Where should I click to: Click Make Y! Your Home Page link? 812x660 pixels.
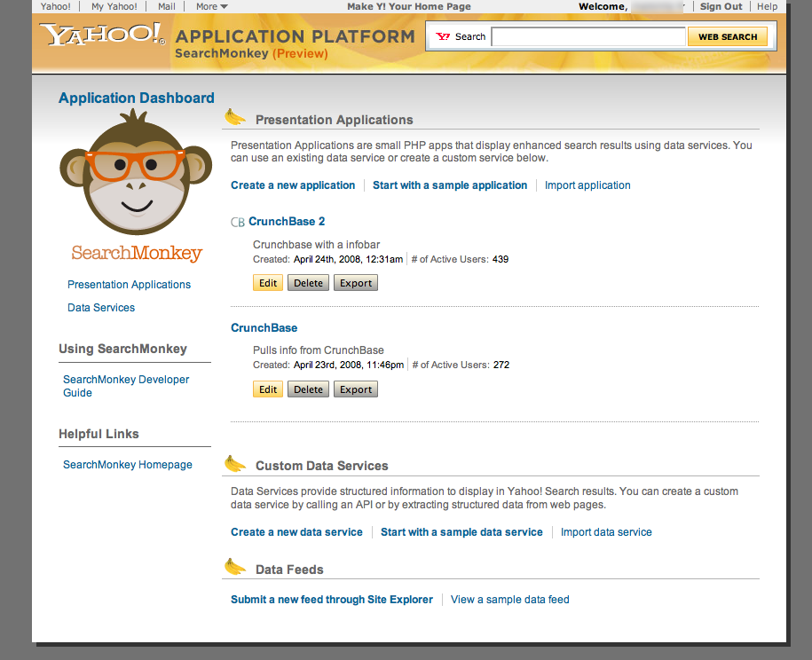coord(409,7)
